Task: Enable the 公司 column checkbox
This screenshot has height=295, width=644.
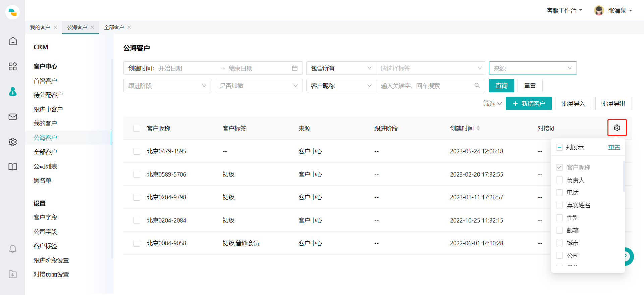Action: 559,255
